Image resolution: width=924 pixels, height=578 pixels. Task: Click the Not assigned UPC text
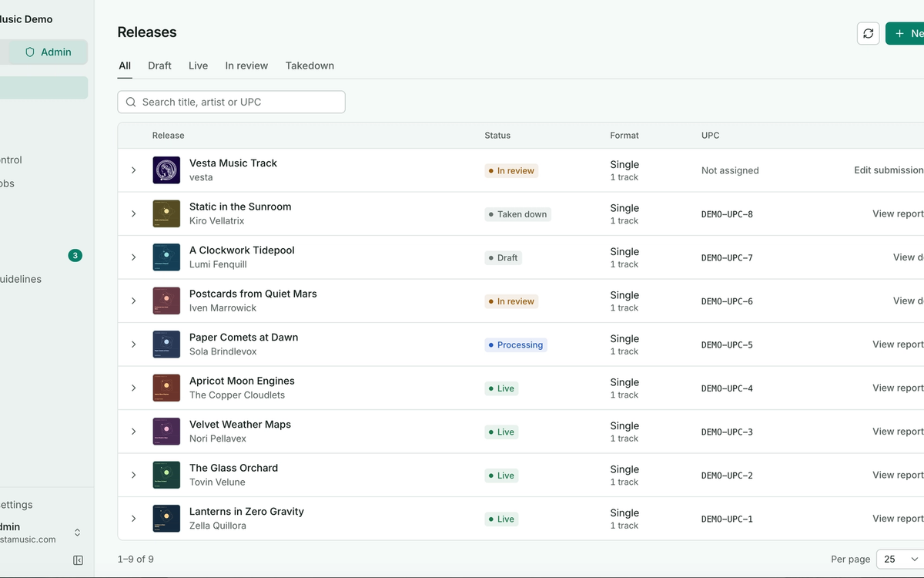730,170
